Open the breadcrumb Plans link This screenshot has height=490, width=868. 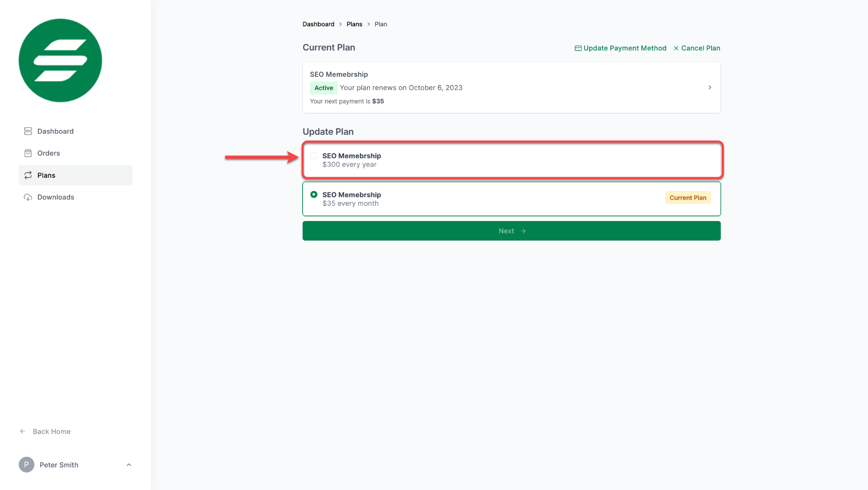point(355,24)
